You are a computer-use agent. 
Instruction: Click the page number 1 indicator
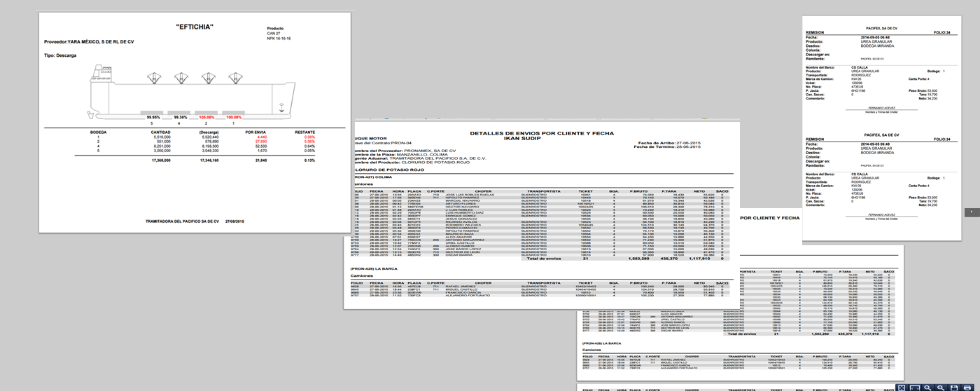pyautogui.click(x=972, y=212)
